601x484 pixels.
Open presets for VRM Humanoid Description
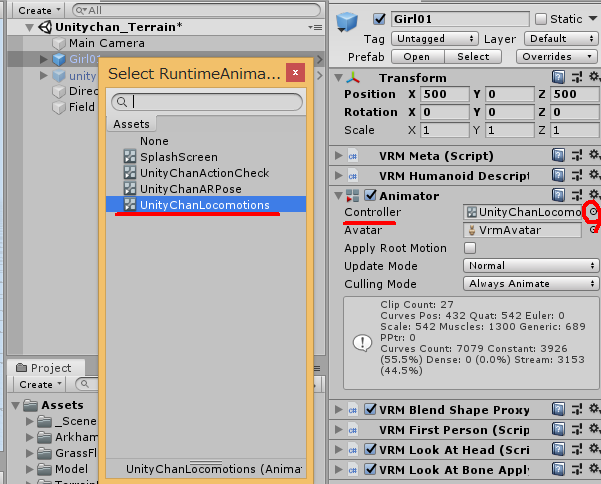577,176
